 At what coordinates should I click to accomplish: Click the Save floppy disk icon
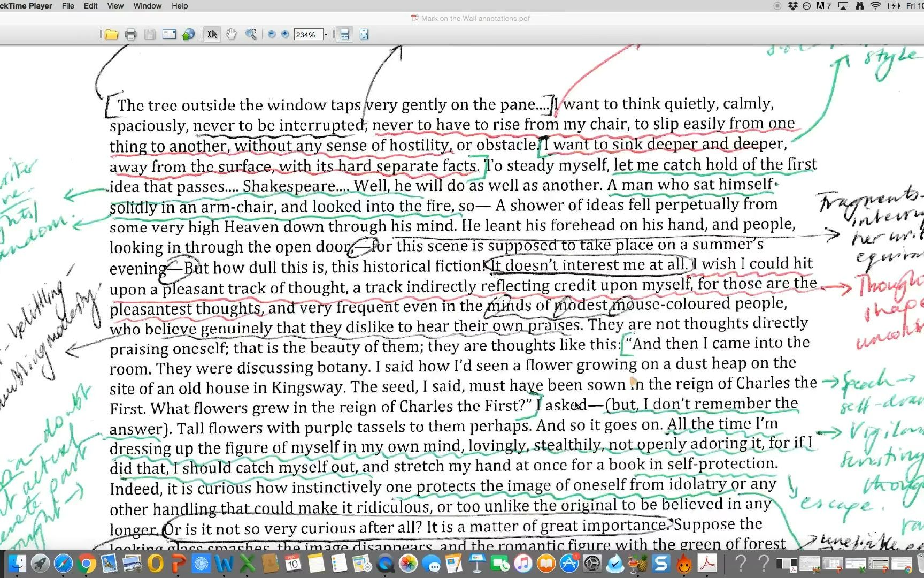[150, 35]
